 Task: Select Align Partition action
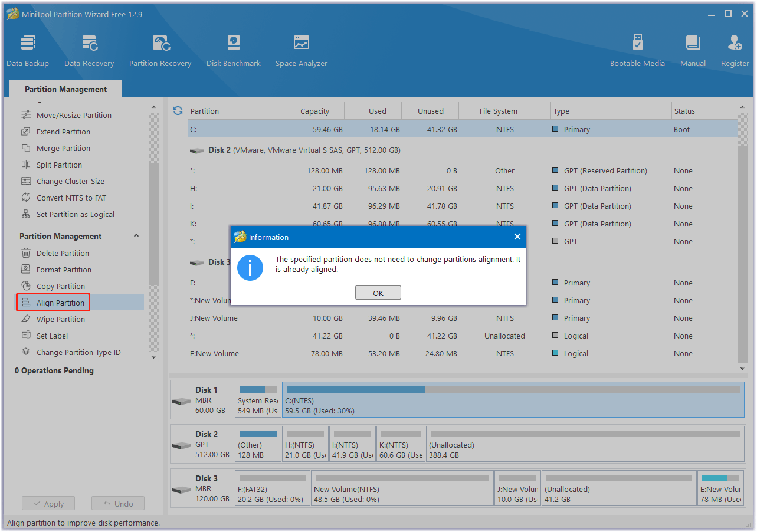tap(60, 303)
